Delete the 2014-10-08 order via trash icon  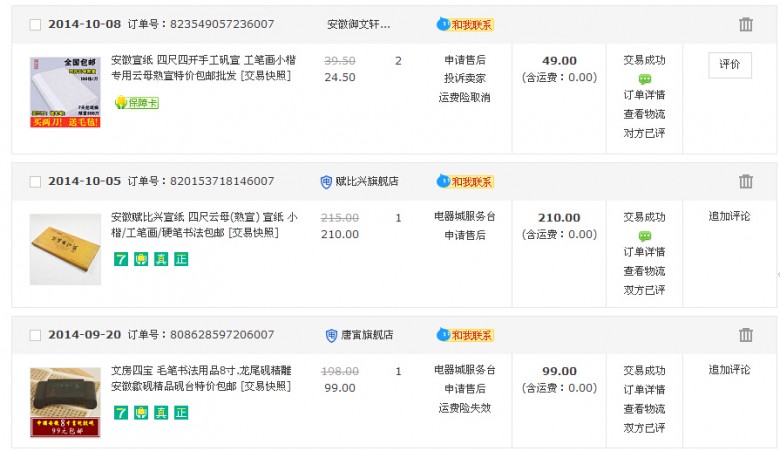pos(745,24)
